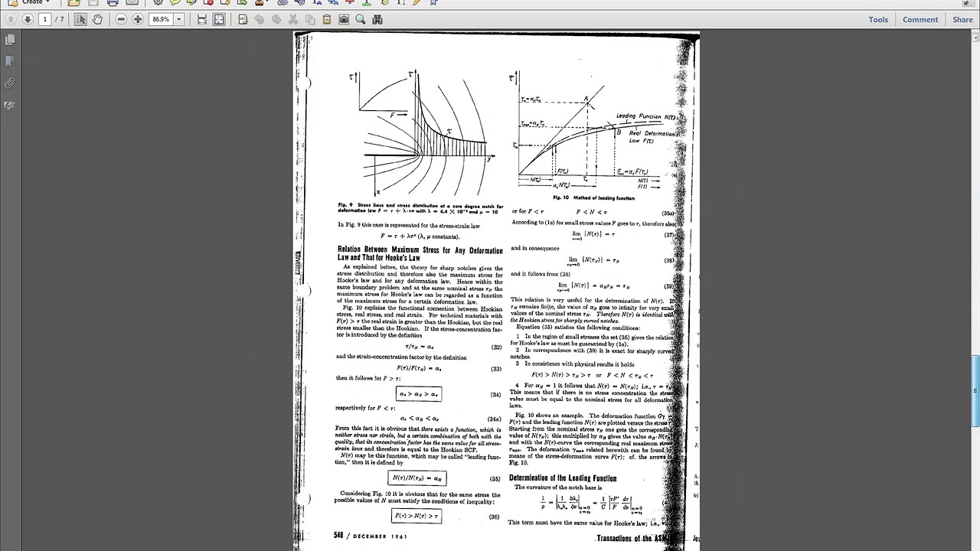This screenshot has width=980, height=551.
Task: Open the Edit Document Text tool
Action: click(243, 19)
